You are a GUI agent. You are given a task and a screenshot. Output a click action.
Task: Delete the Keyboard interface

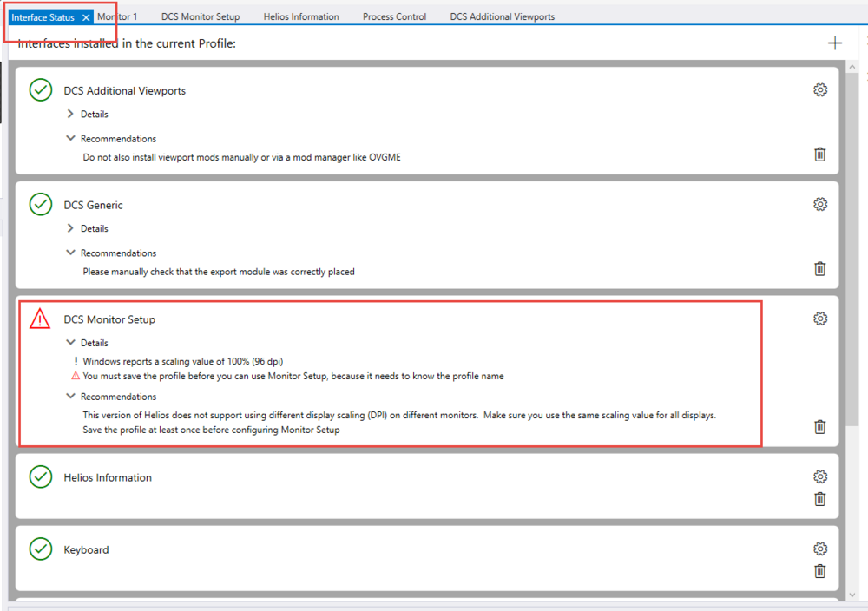(820, 571)
